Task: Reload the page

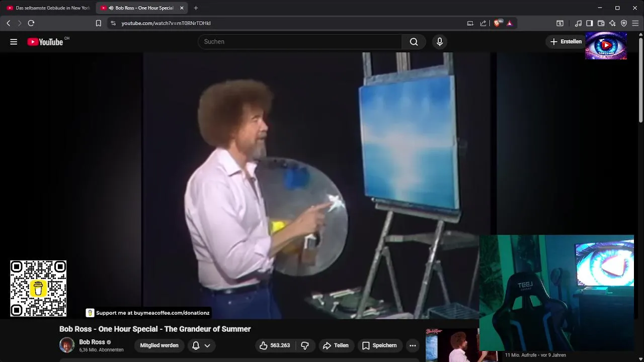Action: [31, 23]
